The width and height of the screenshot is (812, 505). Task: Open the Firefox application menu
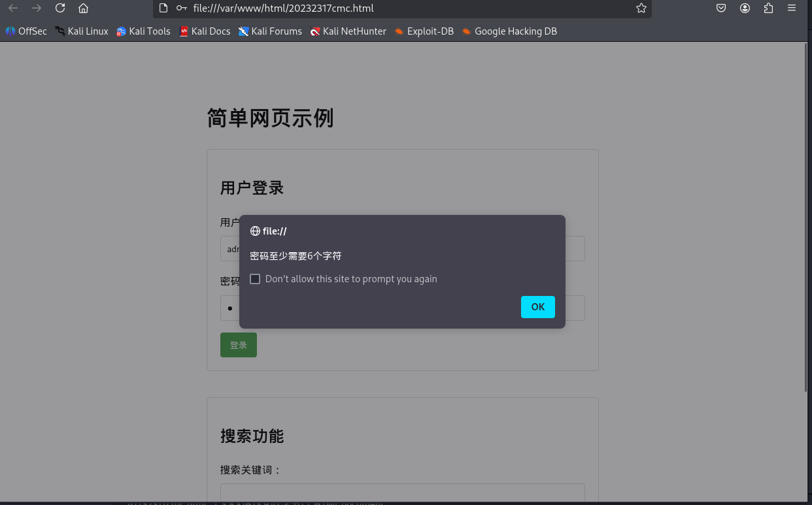click(792, 8)
